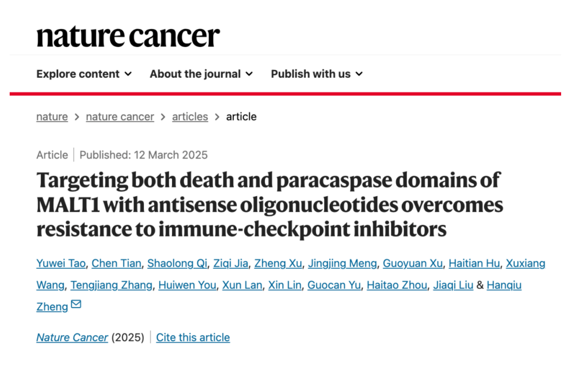Click the nature cancer logo
The image size is (588, 370).
(128, 36)
